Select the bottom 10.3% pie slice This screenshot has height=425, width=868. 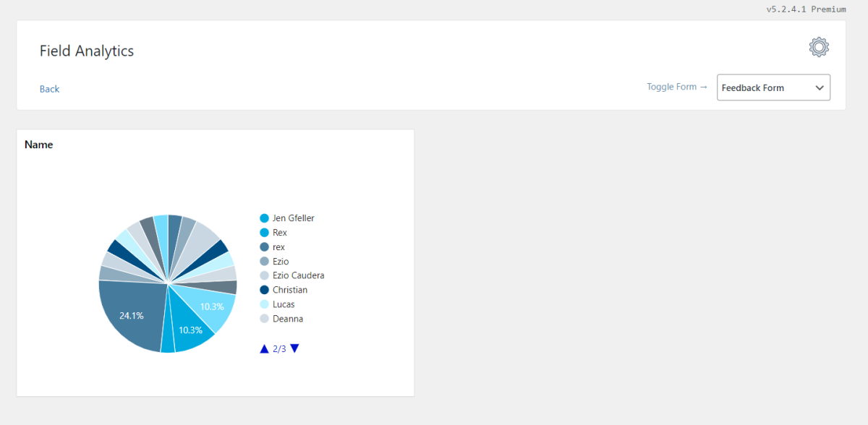point(191,330)
